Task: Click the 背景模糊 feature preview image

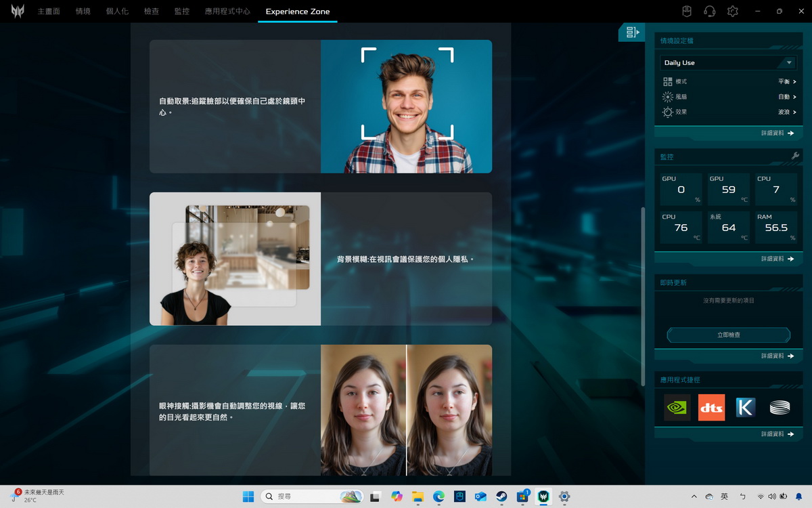Action: click(x=235, y=259)
